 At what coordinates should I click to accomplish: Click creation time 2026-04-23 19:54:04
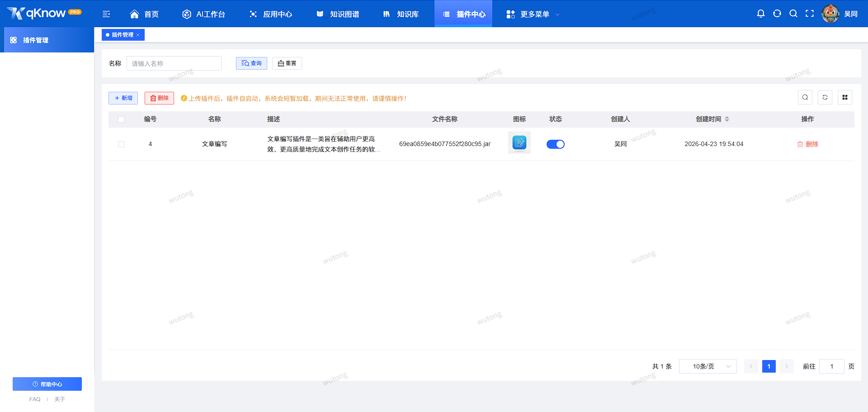[714, 144]
